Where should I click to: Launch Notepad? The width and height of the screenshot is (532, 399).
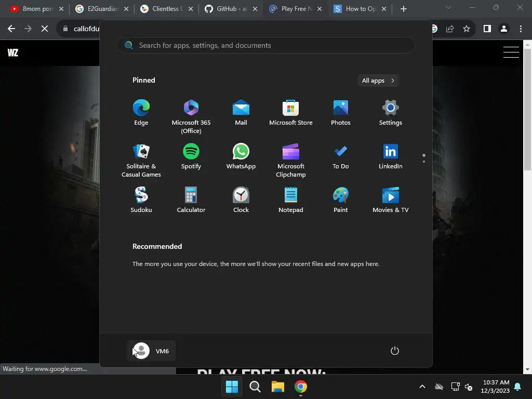[291, 201]
